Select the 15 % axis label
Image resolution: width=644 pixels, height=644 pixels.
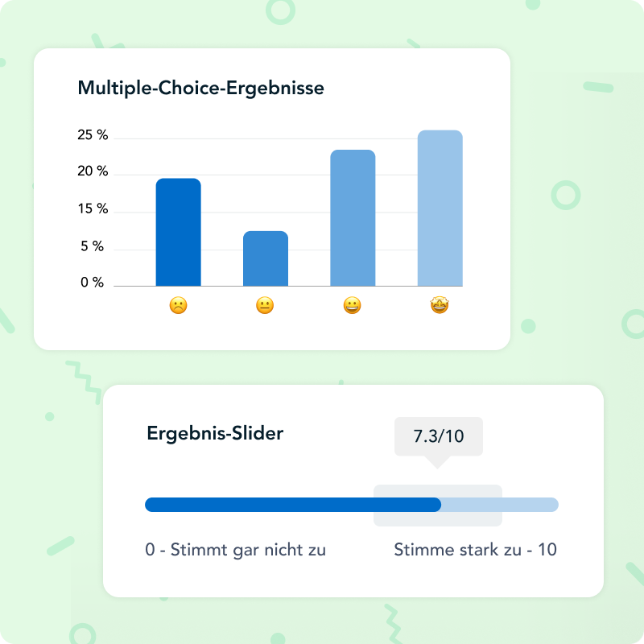coord(93,209)
